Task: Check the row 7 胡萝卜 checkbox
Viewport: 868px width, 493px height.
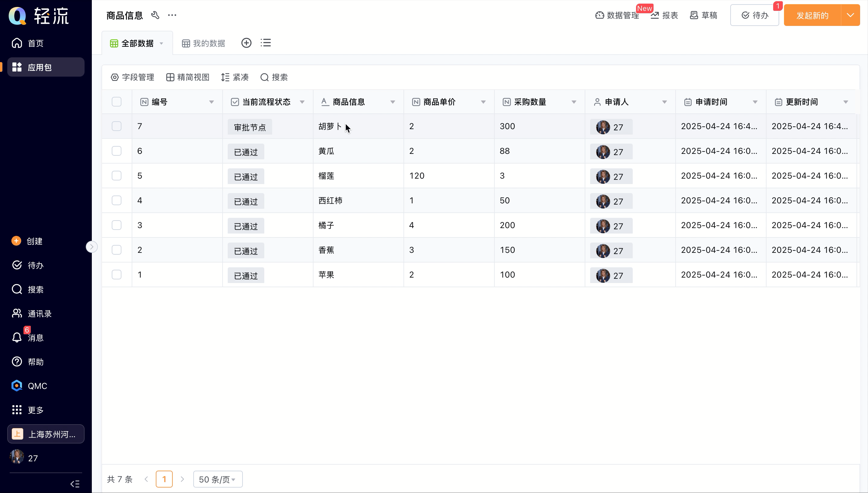Action: pyautogui.click(x=117, y=126)
